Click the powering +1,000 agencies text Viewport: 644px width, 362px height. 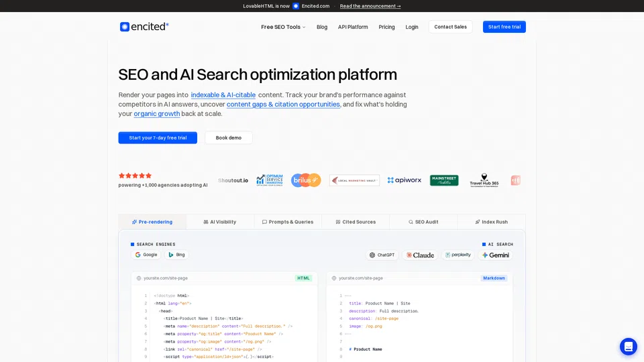(x=162, y=185)
